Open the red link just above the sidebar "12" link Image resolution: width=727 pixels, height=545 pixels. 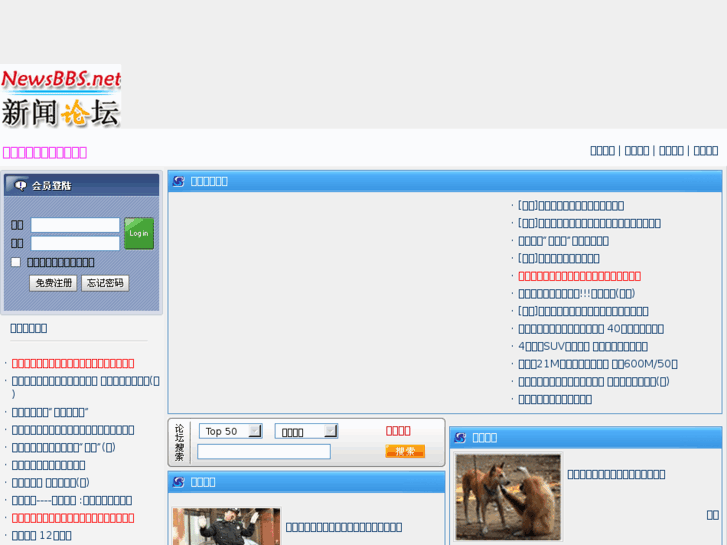click(73, 518)
